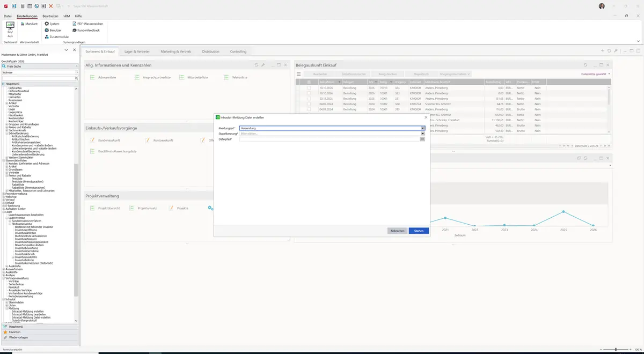Image resolution: width=644 pixels, height=354 pixels.
Task: Tick the checkbox for Vorgang 323 row
Action: (x=309, y=93)
